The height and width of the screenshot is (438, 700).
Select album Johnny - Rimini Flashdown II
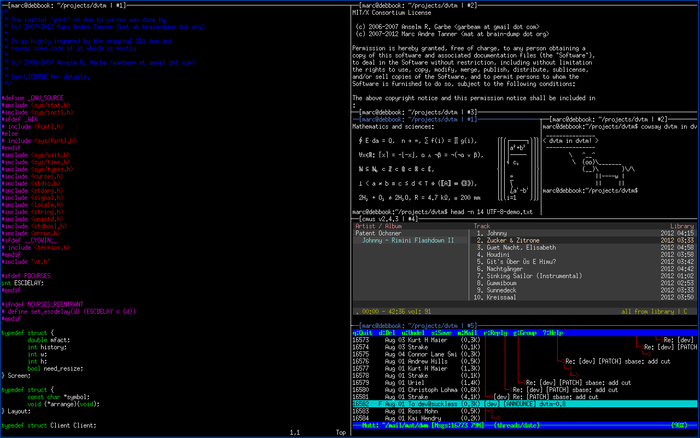411,241
